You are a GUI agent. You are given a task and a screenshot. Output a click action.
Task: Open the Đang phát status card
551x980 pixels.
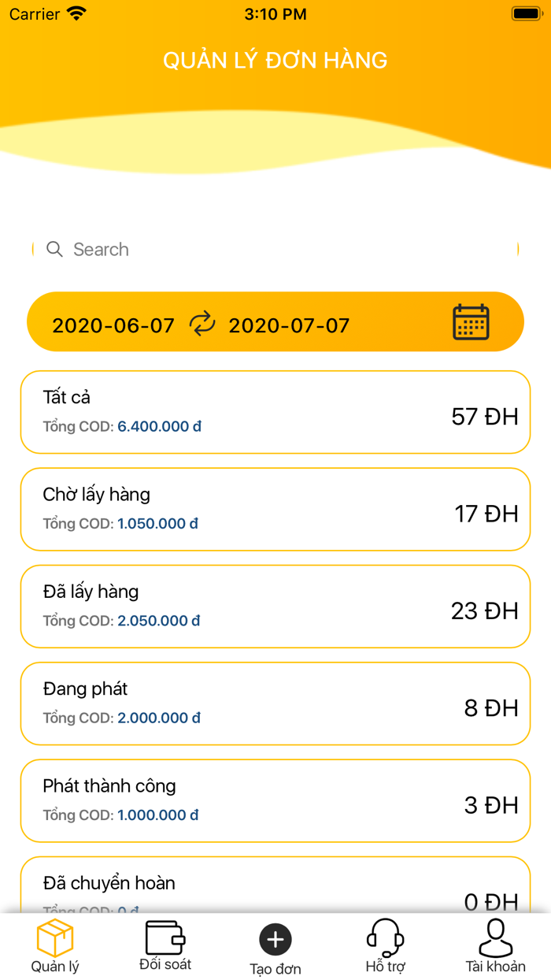(275, 703)
